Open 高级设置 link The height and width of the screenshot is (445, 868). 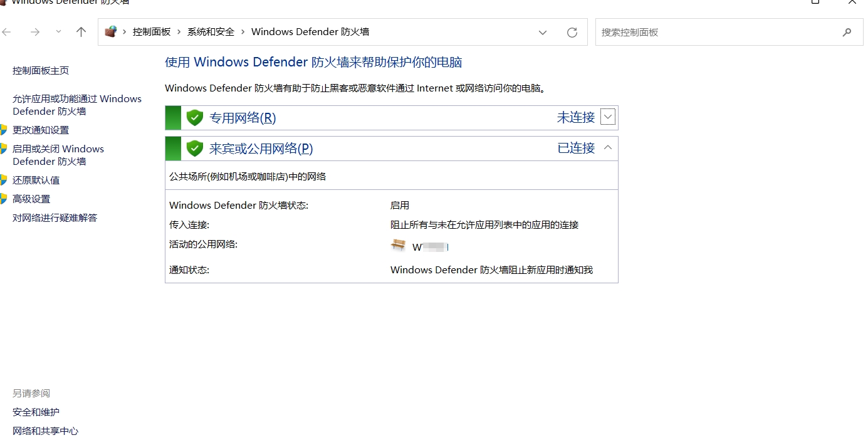tap(31, 199)
